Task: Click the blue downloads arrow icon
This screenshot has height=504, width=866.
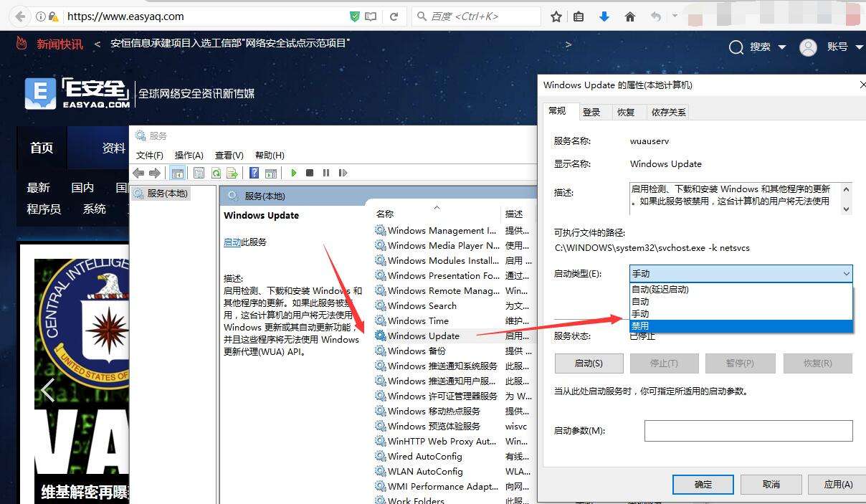Action: tap(604, 16)
